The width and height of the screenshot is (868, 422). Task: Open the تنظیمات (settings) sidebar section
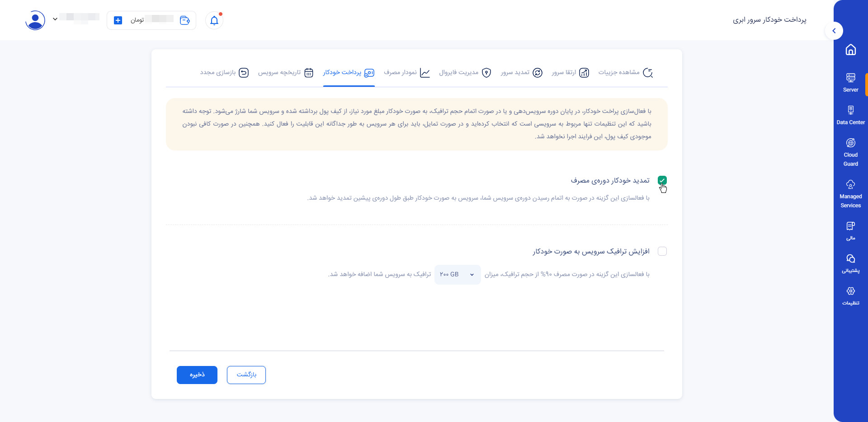click(x=850, y=296)
